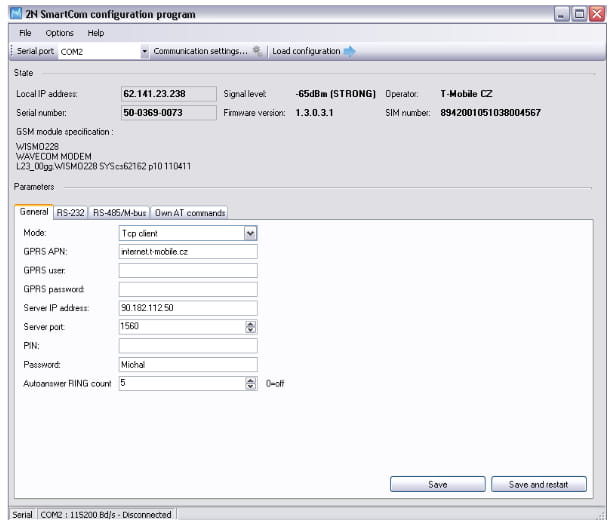
Task: Click the 0=off hint label
Action: point(275,383)
